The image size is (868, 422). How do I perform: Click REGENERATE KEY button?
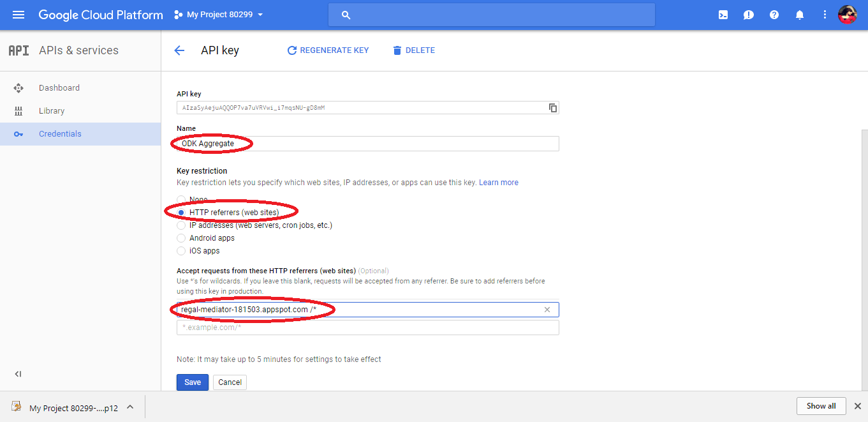pyautogui.click(x=328, y=50)
